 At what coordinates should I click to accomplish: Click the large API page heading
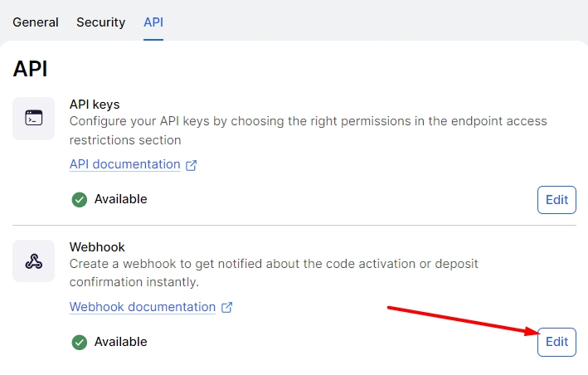(30, 69)
